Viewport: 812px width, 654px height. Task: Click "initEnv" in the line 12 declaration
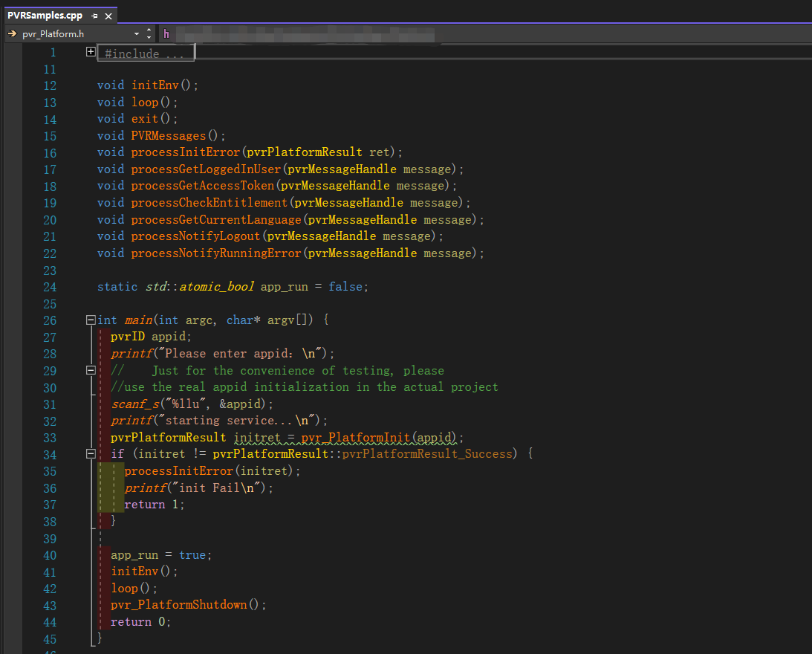pos(155,85)
